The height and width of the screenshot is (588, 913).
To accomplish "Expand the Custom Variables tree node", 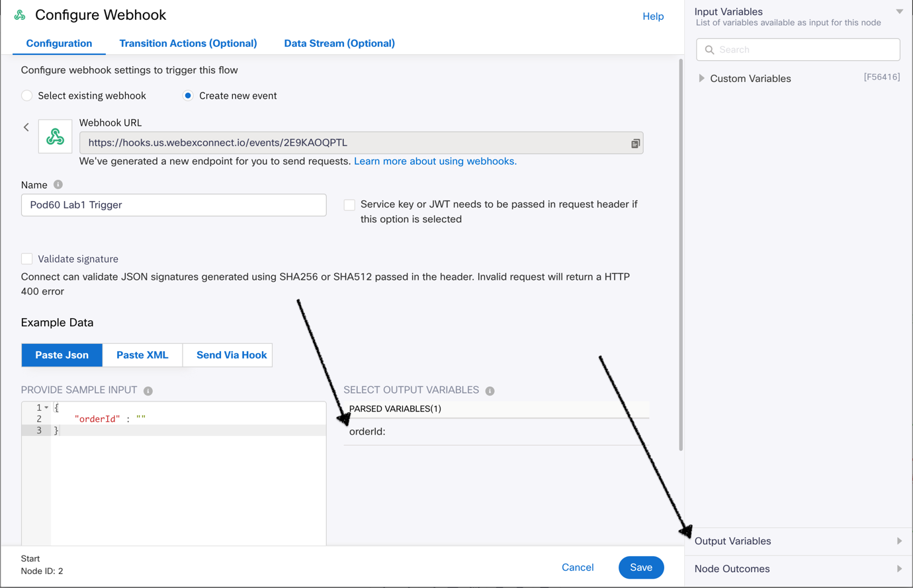I will 702,78.
